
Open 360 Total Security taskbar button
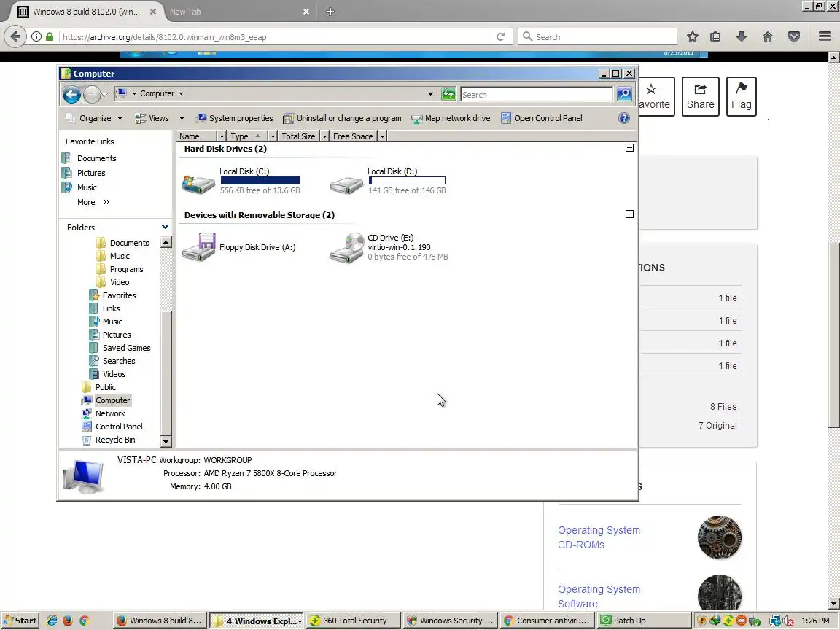click(x=354, y=621)
